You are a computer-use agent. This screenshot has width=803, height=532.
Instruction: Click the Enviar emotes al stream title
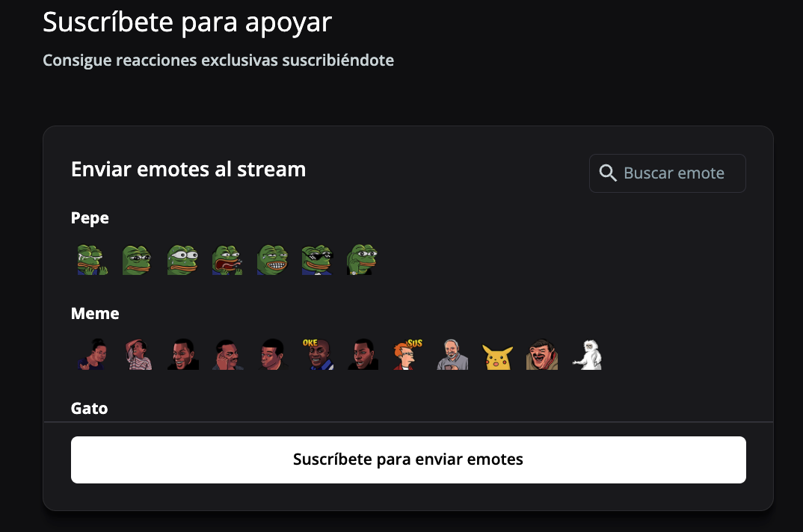[x=188, y=170]
